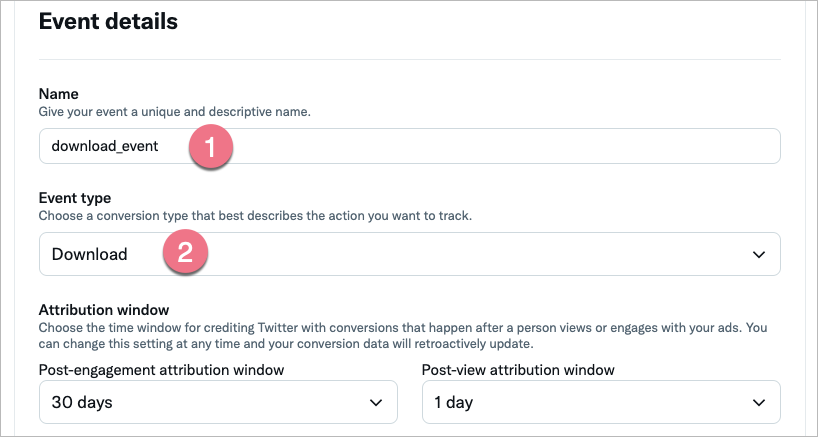Open the Event type dropdown

(409, 254)
